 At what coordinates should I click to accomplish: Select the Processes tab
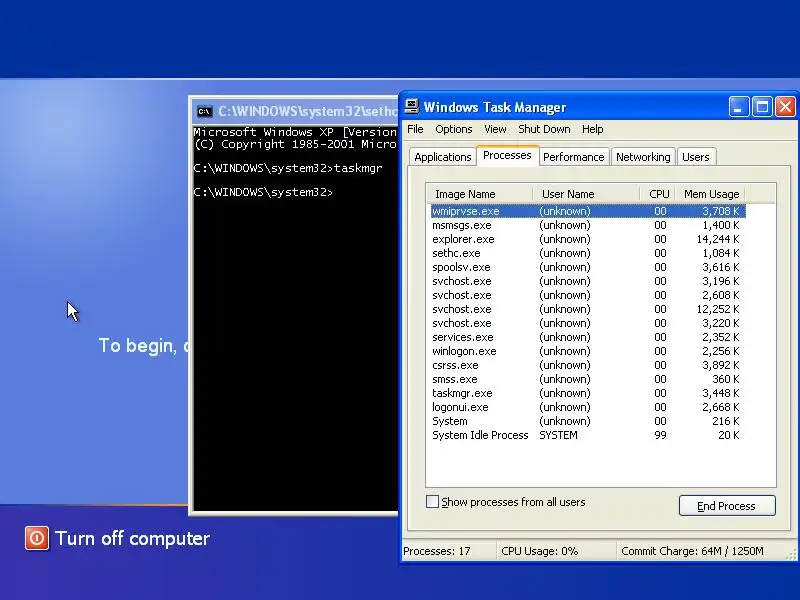pos(507,156)
